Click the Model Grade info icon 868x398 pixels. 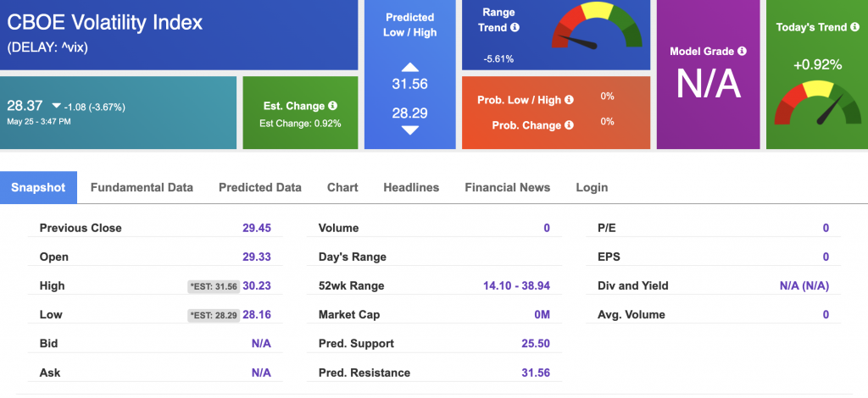click(742, 51)
